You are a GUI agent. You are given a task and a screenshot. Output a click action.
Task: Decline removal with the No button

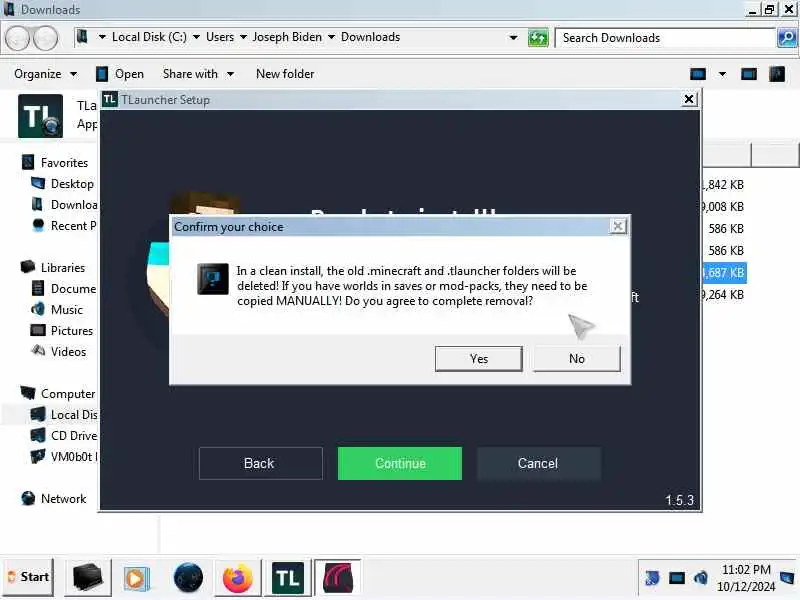tap(577, 359)
